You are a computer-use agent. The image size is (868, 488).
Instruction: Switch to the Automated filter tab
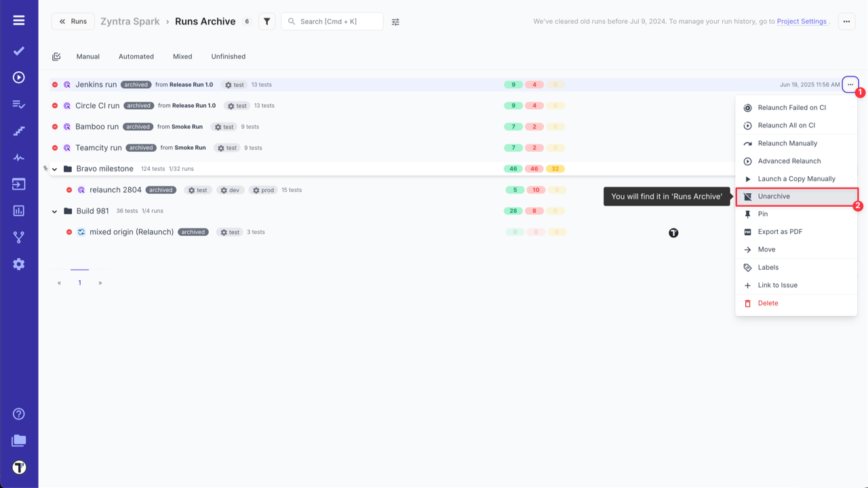pos(136,56)
